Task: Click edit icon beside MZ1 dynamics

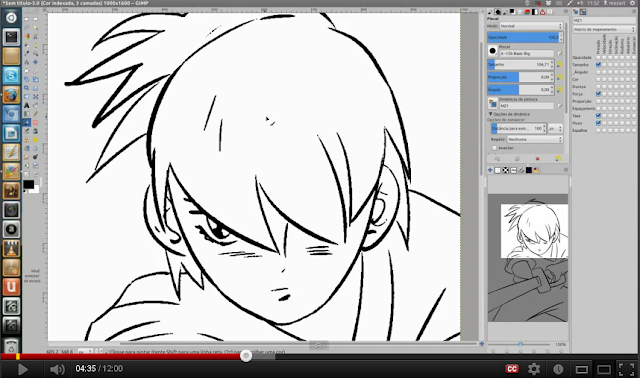Action: click(x=560, y=106)
